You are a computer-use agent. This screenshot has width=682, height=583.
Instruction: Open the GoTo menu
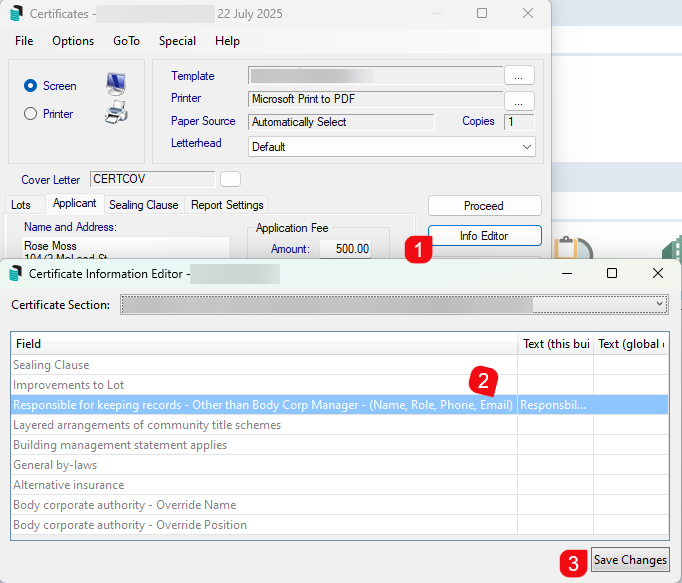(127, 41)
